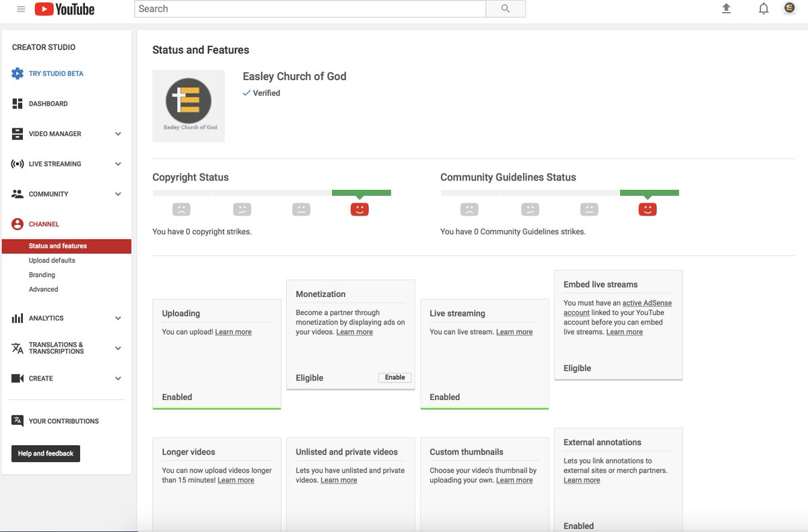
Task: Open Your Contributions
Action: 63,421
